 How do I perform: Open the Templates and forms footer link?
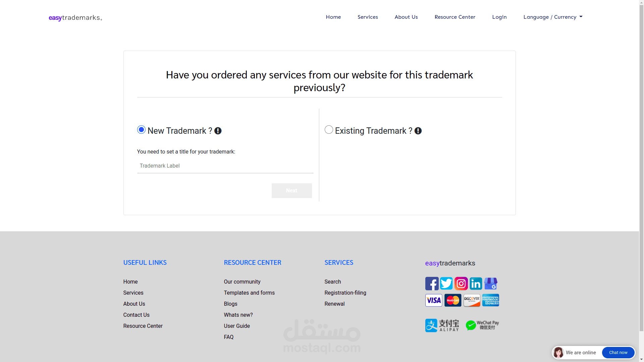[249, 293]
